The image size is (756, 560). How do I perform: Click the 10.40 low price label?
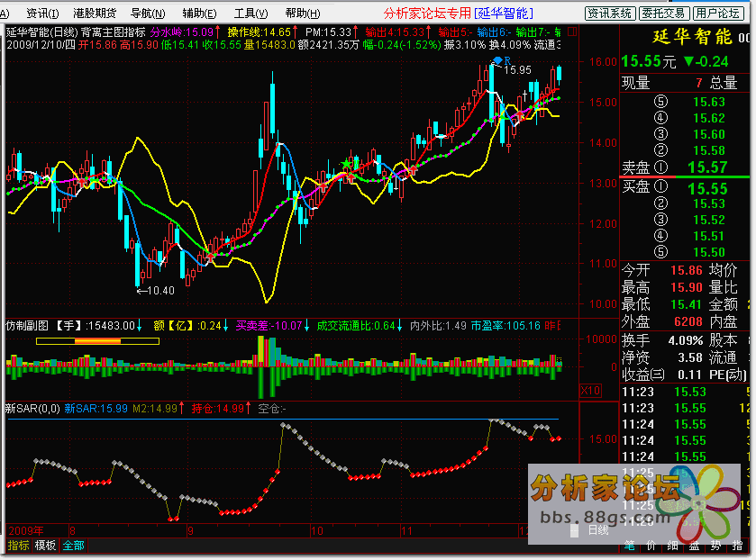(x=160, y=291)
